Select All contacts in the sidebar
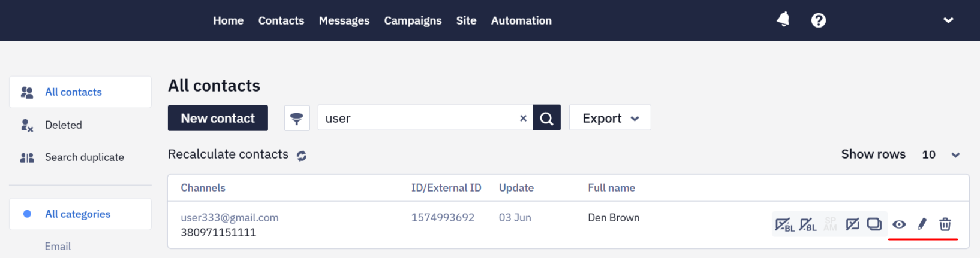980x258 pixels. (x=80, y=92)
